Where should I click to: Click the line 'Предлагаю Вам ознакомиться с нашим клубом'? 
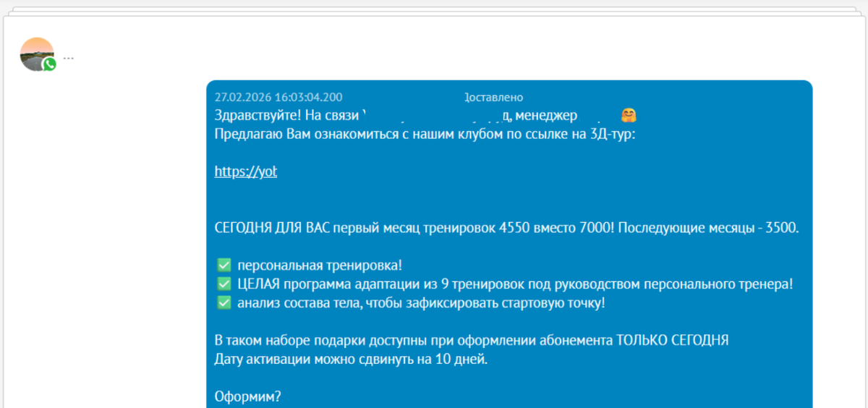pyautogui.click(x=425, y=134)
